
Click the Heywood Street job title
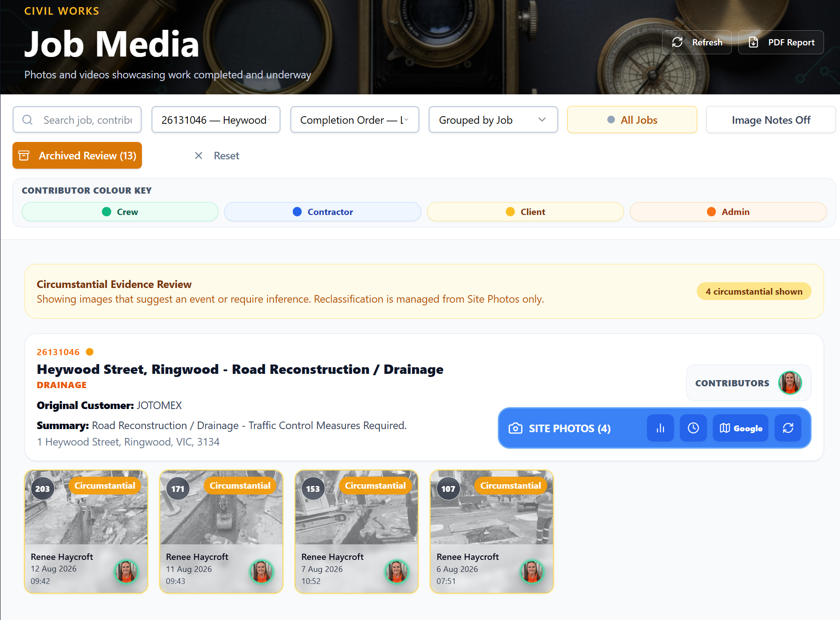[240, 369]
